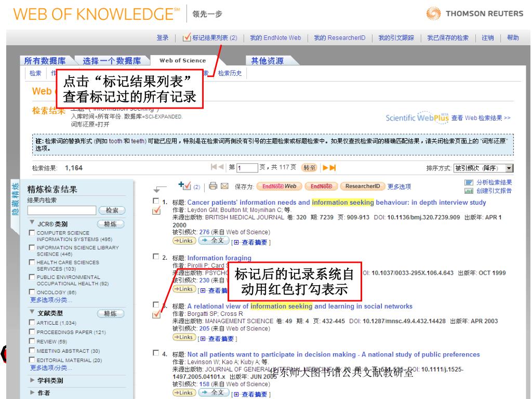The width and height of the screenshot is (532, 399).
Task: Check Oncology category checkbox
Action: pos(32,292)
